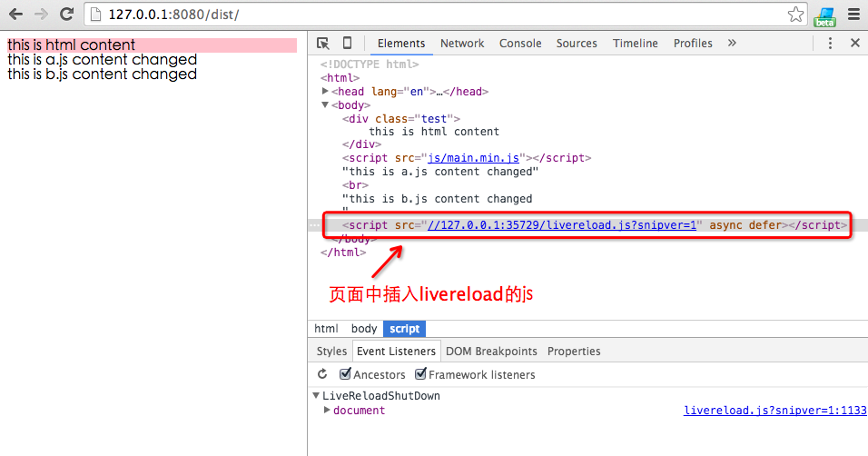Go forward with the browser forward arrow
Screen dimensions: 868x456
(x=41, y=14)
